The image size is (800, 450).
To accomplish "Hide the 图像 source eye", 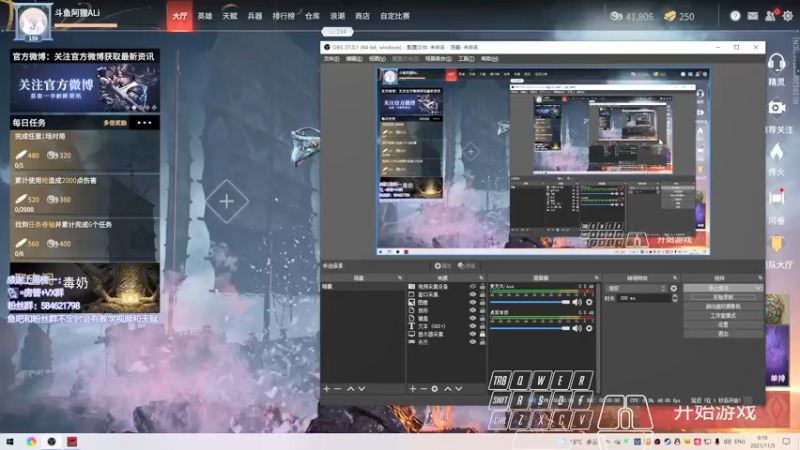I will [x=472, y=303].
